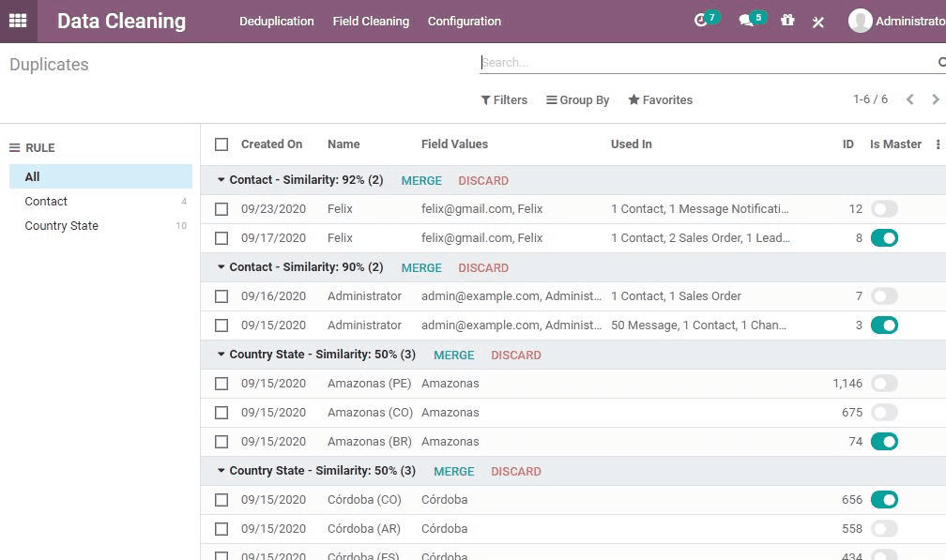Open the Filters menu

(504, 100)
